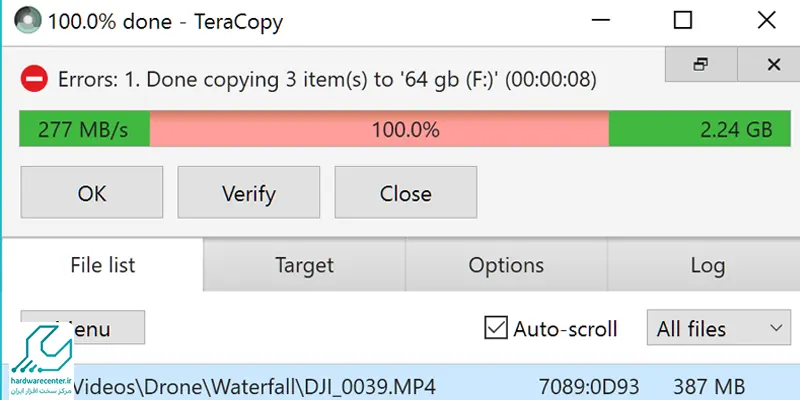This screenshot has height=400, width=800.
Task: Click the red error icon next to the Errors message
Action: point(34,79)
